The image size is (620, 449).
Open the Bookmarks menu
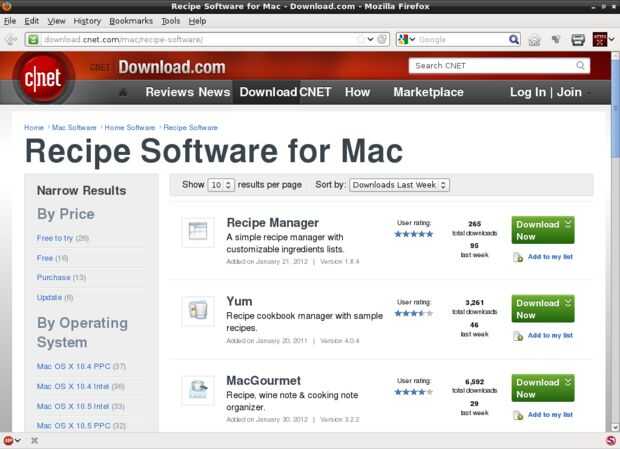click(x=131, y=21)
